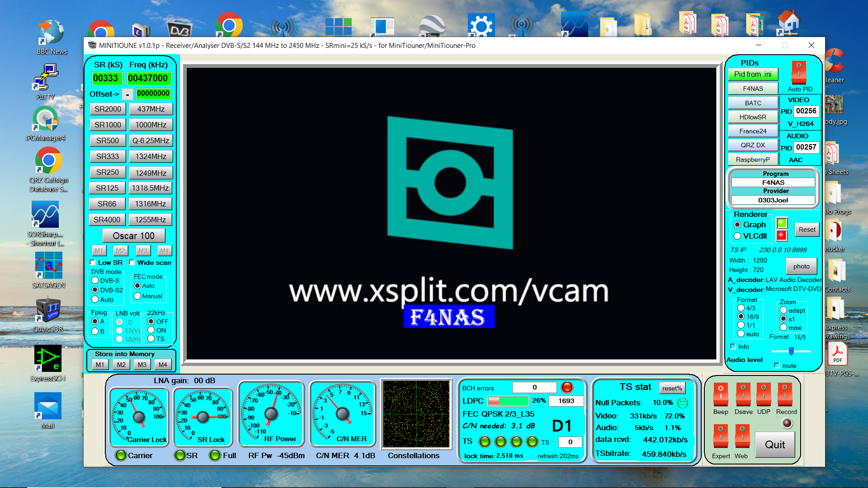Open CubicSDR desktop icon

click(48, 315)
